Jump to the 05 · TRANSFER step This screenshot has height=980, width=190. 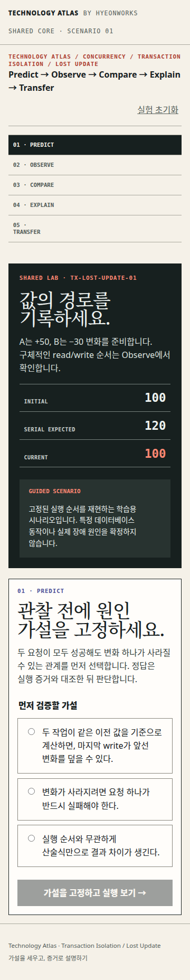pos(95,229)
